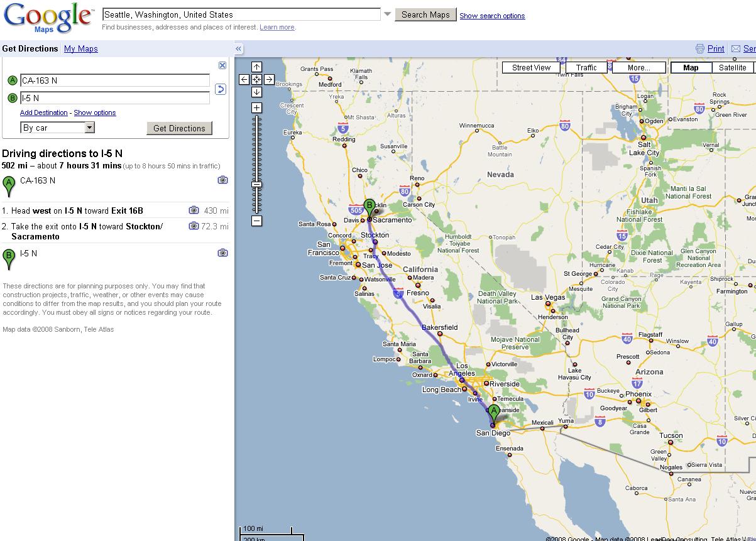Open the My Maps tab
This screenshot has width=756, height=541.
coord(81,49)
